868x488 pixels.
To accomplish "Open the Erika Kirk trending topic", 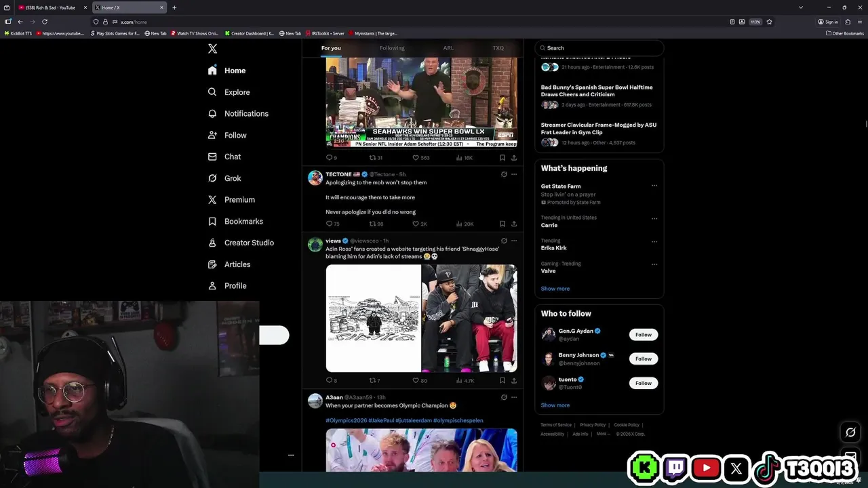I will (x=554, y=248).
